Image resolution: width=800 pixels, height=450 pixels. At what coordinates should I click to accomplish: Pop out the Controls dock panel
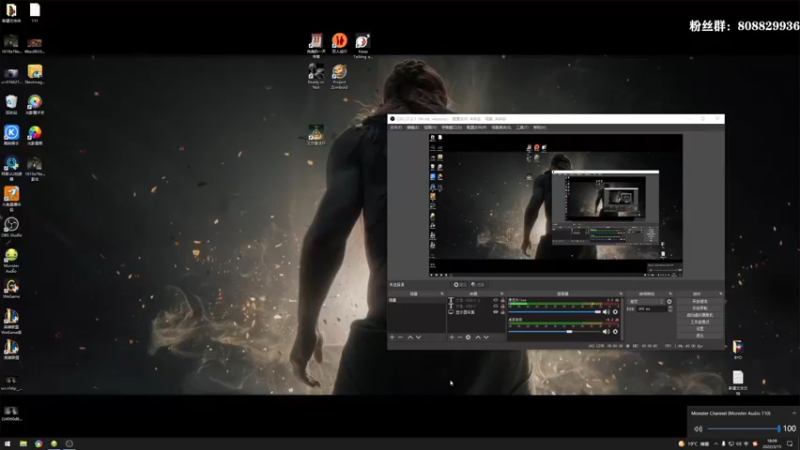(x=720, y=294)
